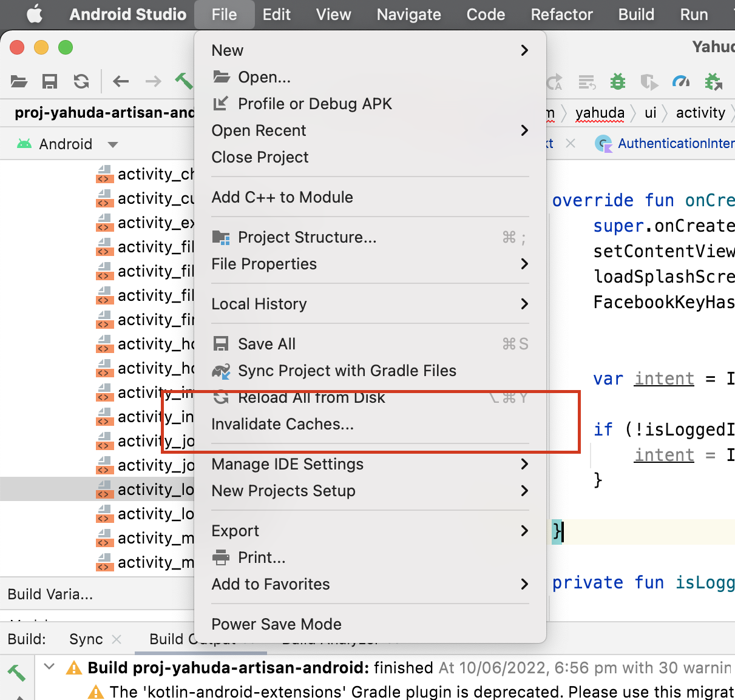Click the yahuda breadcrumb segment
This screenshot has width=735, height=700.
(x=600, y=113)
